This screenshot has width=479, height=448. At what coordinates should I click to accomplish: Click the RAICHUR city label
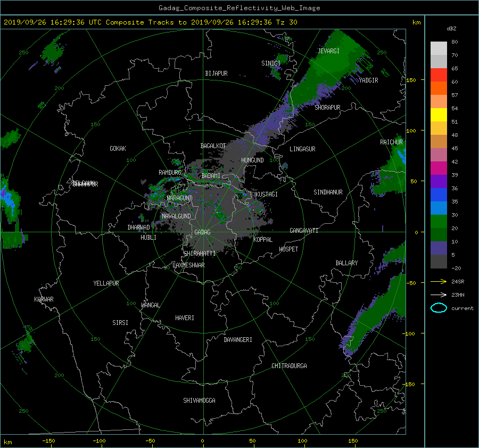391,142
